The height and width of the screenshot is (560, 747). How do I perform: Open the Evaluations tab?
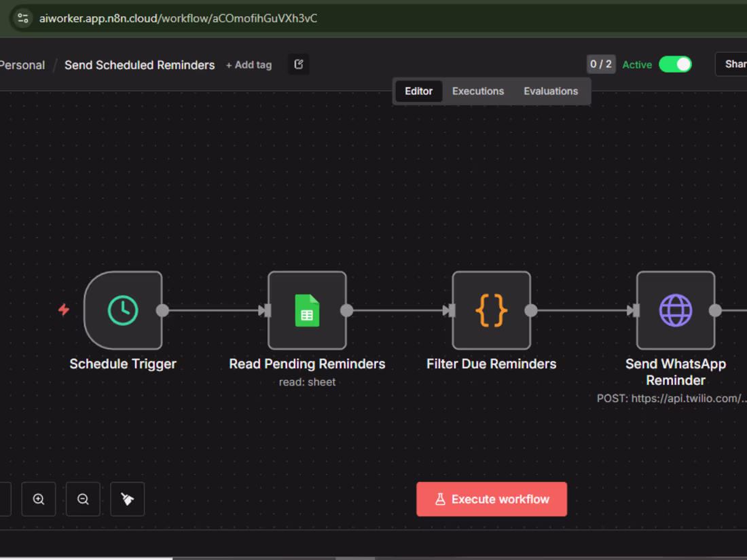(x=551, y=90)
